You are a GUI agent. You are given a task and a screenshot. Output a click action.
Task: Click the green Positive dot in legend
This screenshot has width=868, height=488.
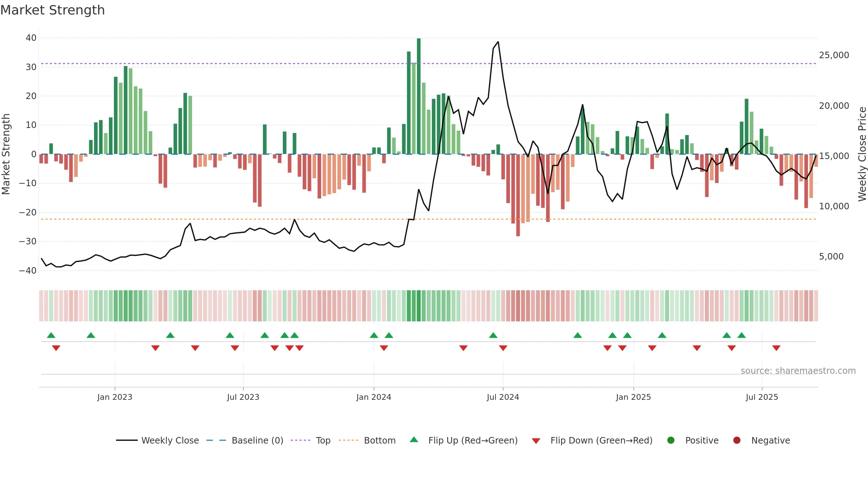(671, 440)
